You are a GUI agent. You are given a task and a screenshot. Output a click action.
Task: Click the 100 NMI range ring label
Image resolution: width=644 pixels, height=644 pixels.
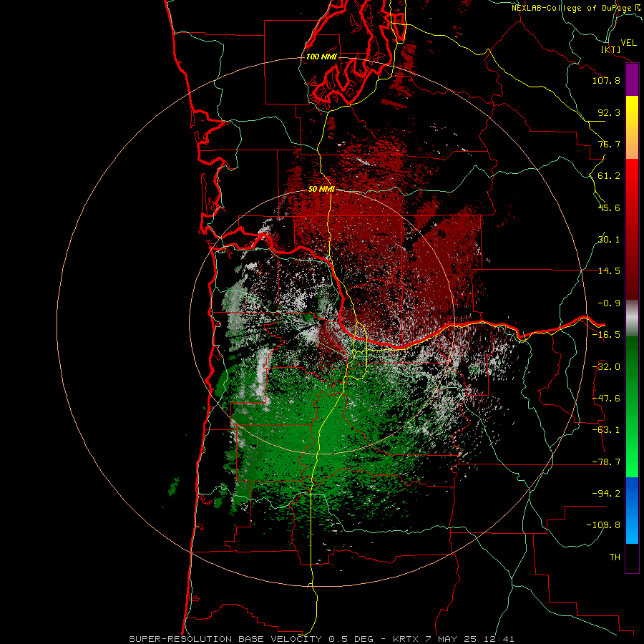pyautogui.click(x=321, y=57)
